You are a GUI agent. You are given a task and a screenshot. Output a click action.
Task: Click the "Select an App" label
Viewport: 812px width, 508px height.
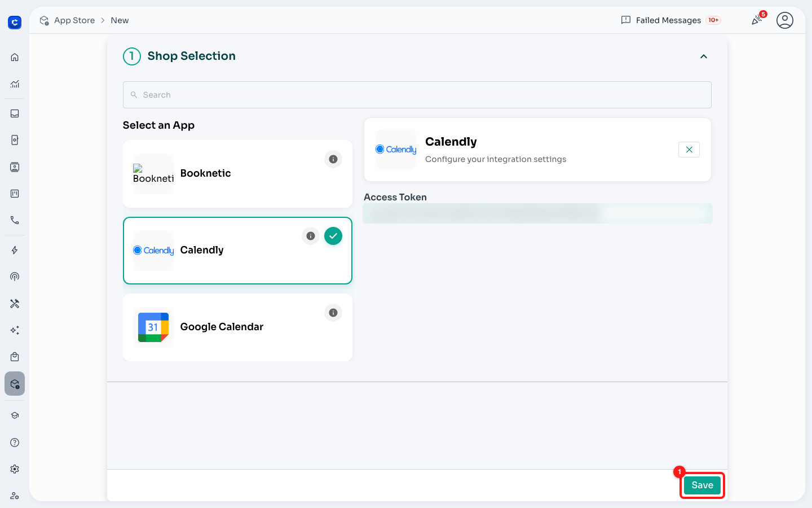(x=158, y=125)
